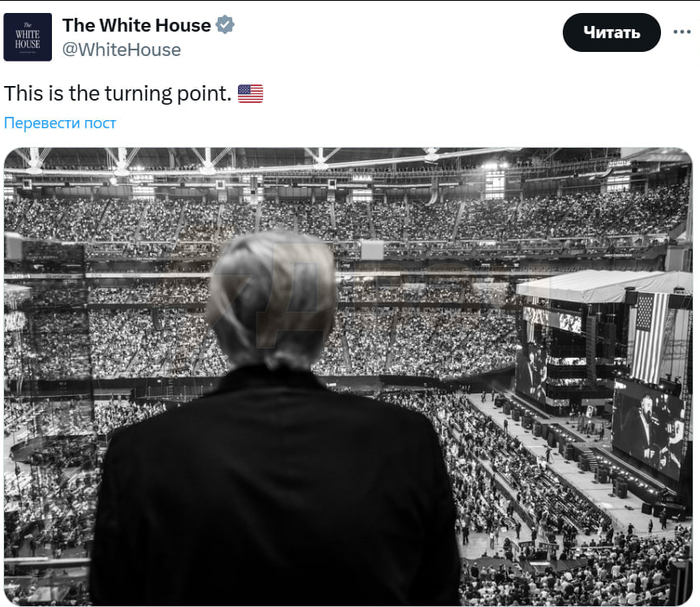Follow the account with the Читать button

611,32
